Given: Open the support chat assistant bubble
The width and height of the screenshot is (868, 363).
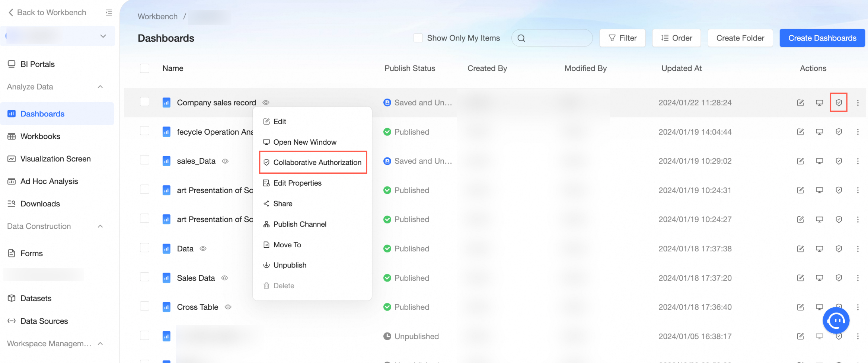Looking at the screenshot, I should pyautogui.click(x=836, y=320).
